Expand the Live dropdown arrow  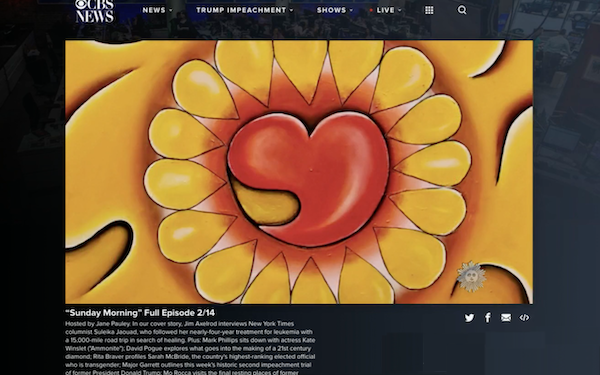[400, 10]
